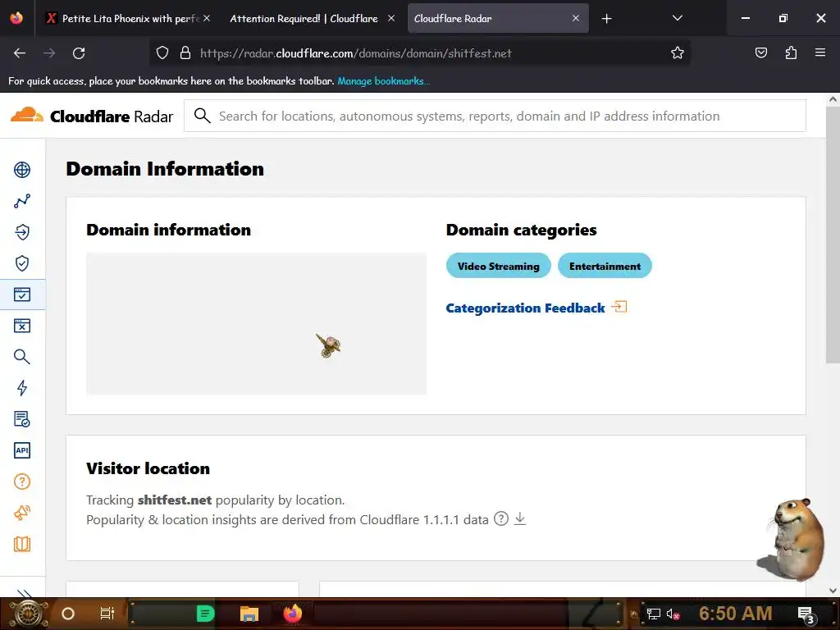Open tracking protection shield in address bar
The height and width of the screenshot is (630, 840).
[162, 52]
